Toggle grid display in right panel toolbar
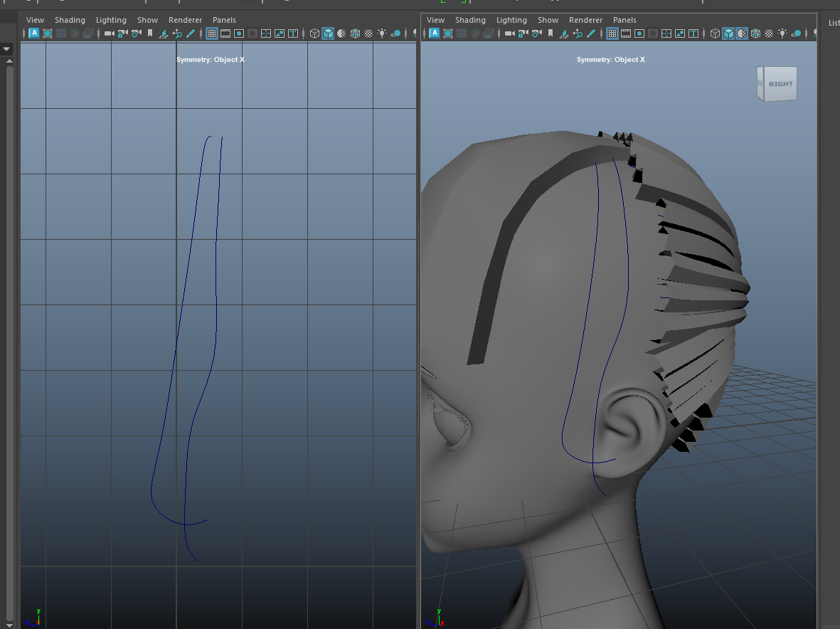 pyautogui.click(x=612, y=33)
